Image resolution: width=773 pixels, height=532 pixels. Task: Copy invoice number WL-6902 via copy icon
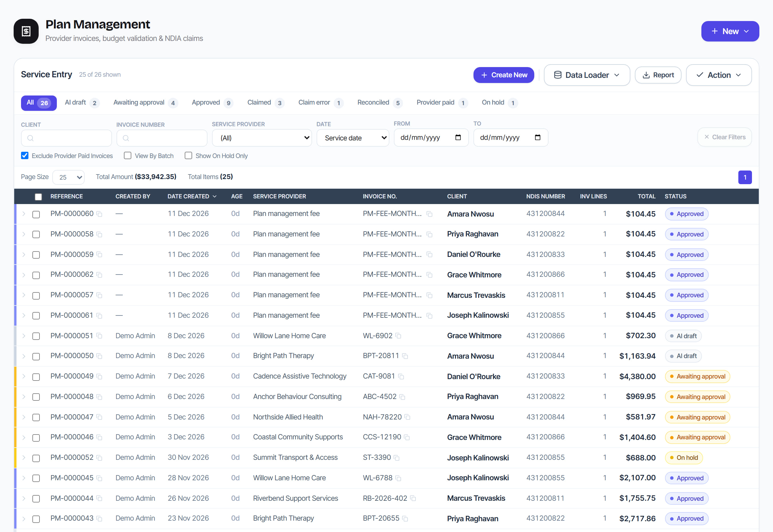click(398, 336)
